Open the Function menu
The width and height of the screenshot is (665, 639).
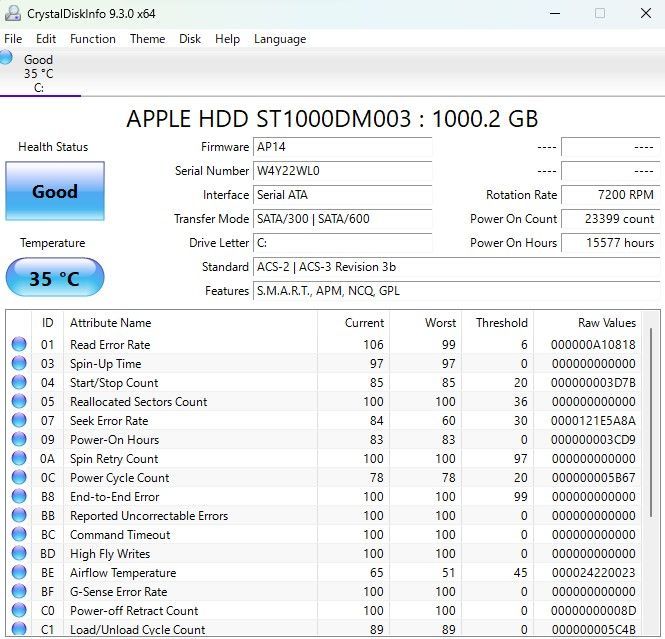[x=92, y=39]
